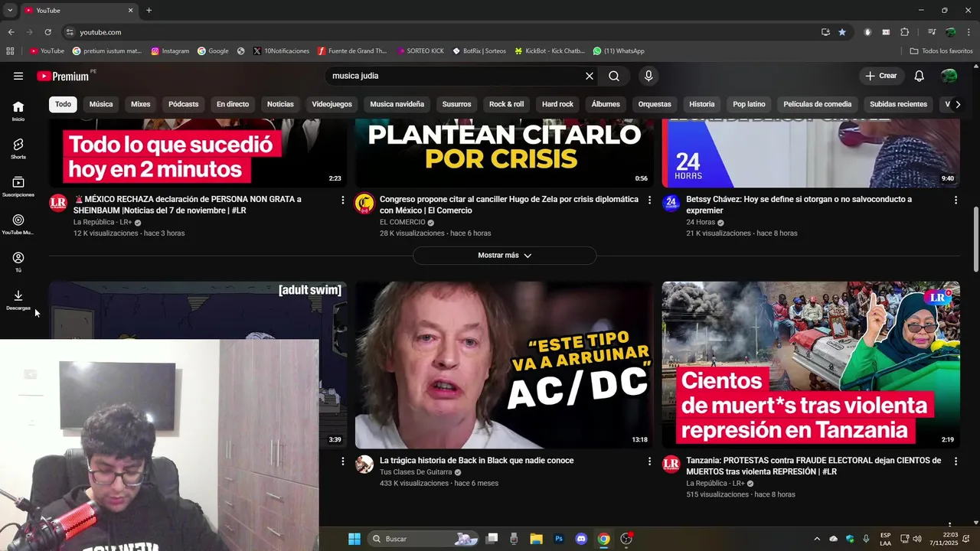Screen dimensions: 980x551
Task: Open Discord from the taskbar
Action: click(x=581, y=539)
